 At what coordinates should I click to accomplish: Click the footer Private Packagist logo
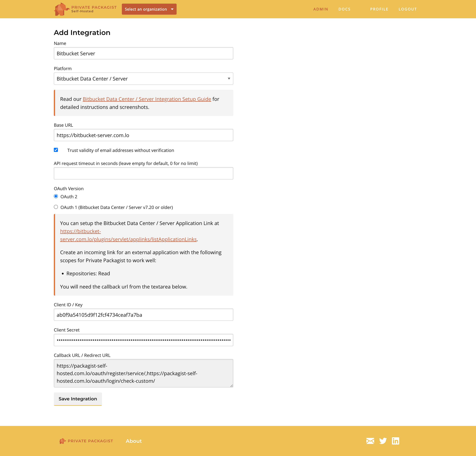coord(86,441)
